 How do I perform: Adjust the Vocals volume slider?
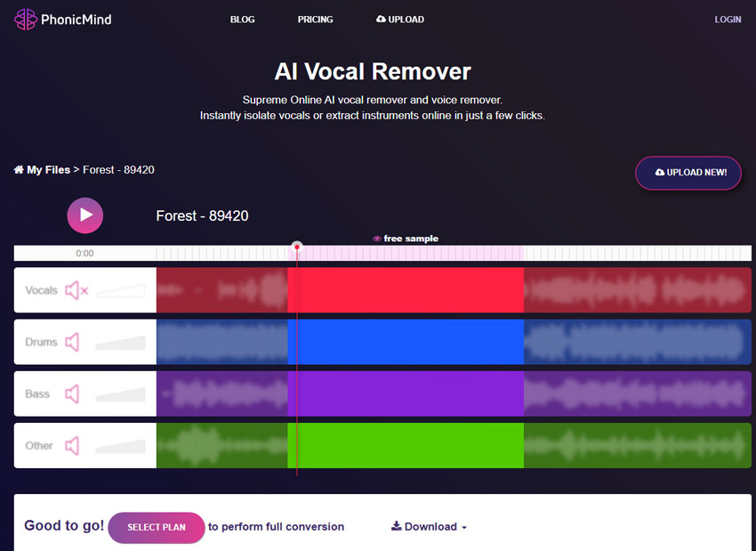tap(121, 291)
